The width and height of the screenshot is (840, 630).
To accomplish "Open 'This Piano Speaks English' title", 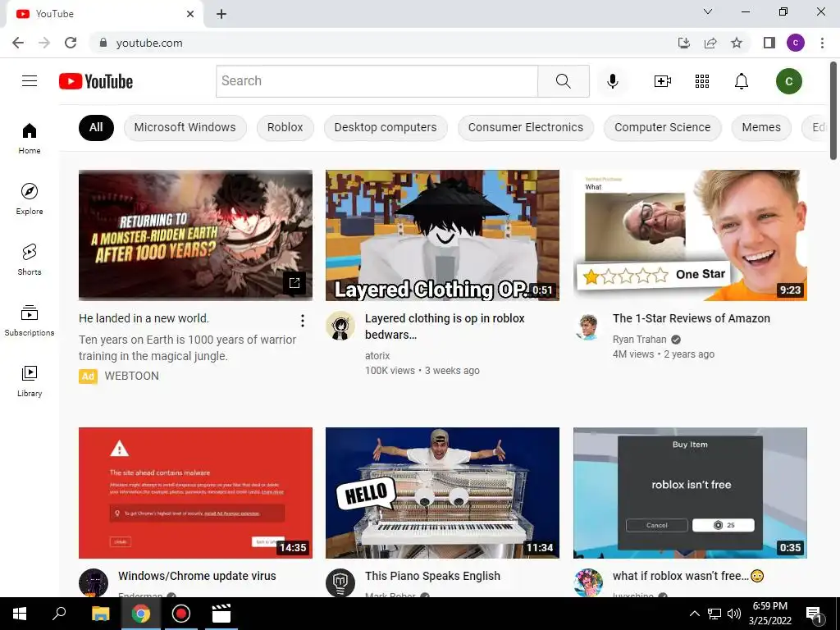I will point(432,576).
